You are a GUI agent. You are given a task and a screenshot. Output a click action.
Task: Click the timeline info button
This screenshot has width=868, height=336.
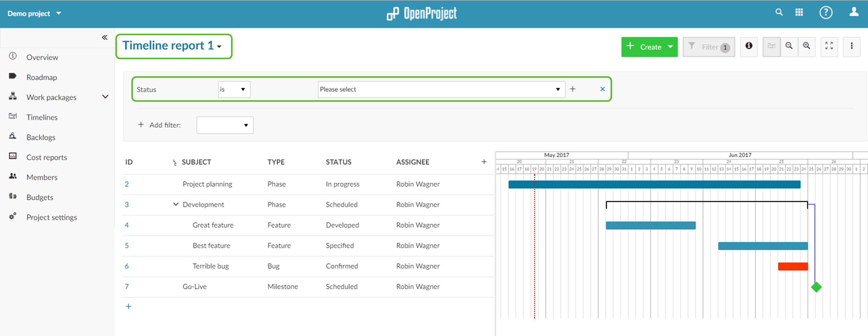click(x=749, y=46)
